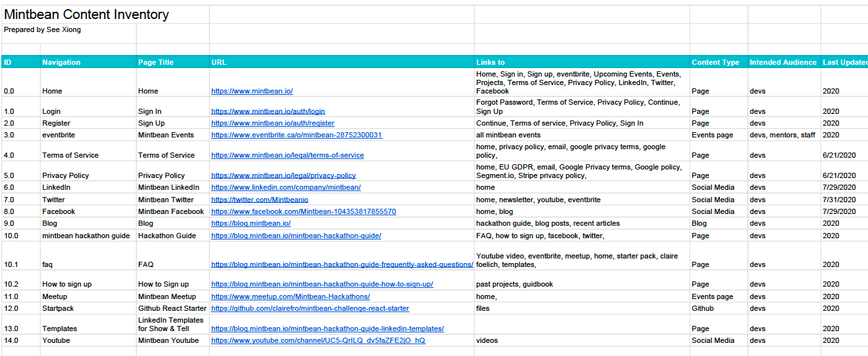This screenshot has height=356, width=868.
Task: Select the ID cell '14.0'
Action: (x=21, y=341)
